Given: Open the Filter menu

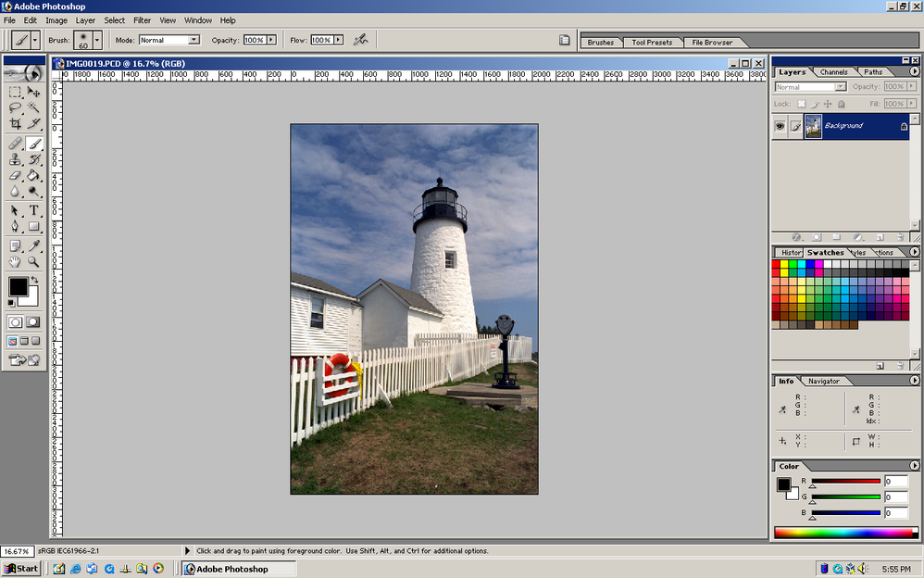Looking at the screenshot, I should click(x=142, y=20).
